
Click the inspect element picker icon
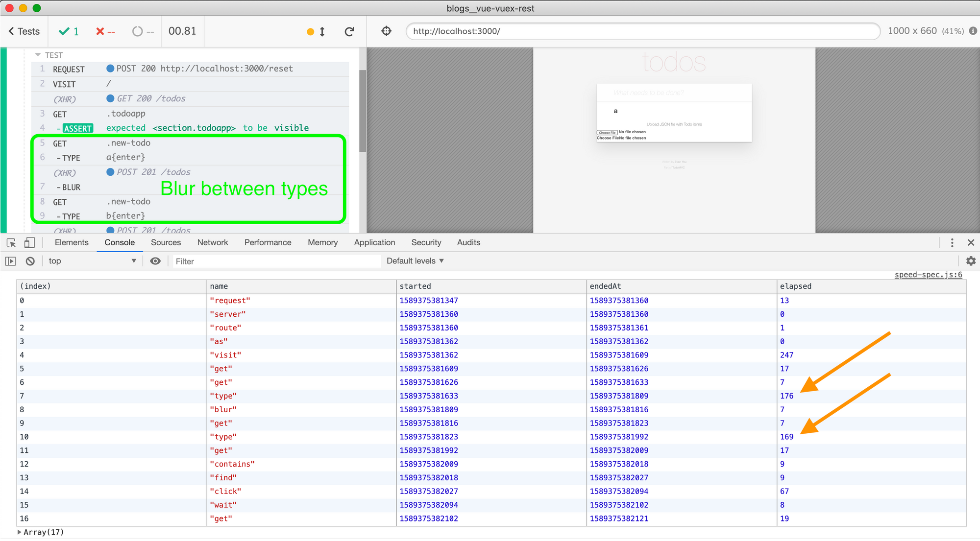[11, 243]
